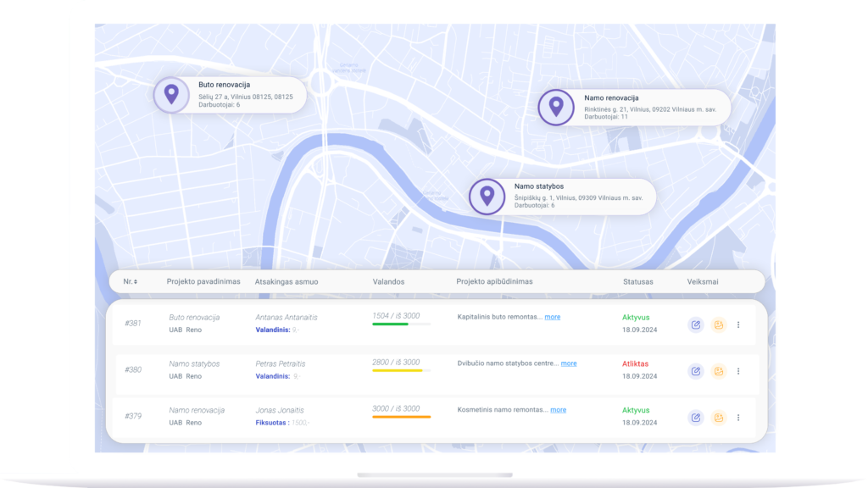Edit project #379 Namo renovacija
Image resolution: width=868 pixels, height=488 pixels.
pos(695,417)
